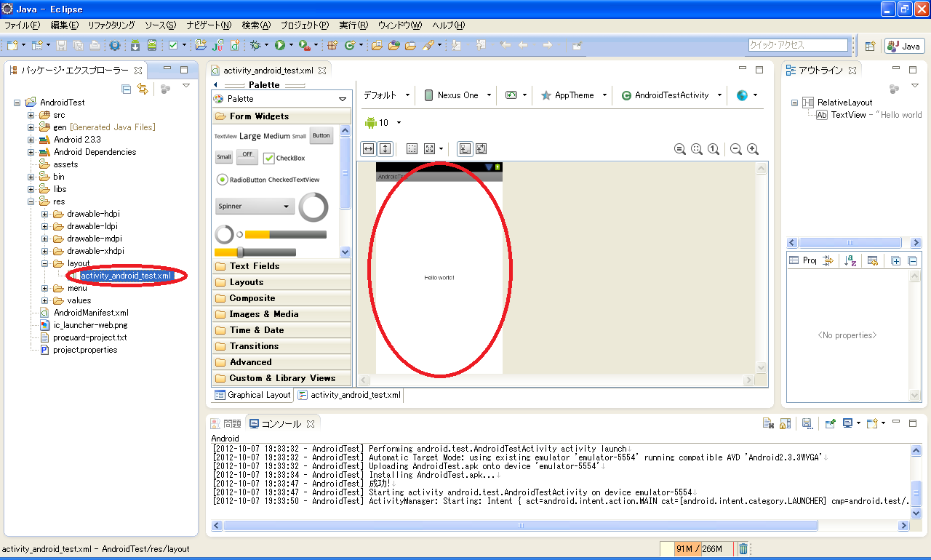The image size is (931, 560).
Task: Open the Nexus One device dropdown
Action: coord(457,95)
